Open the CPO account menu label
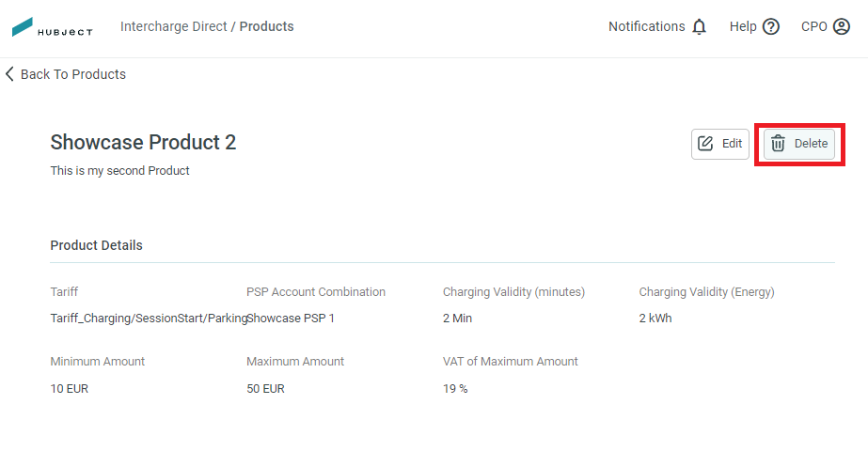Viewport: 868px width, 451px height. 813,26
